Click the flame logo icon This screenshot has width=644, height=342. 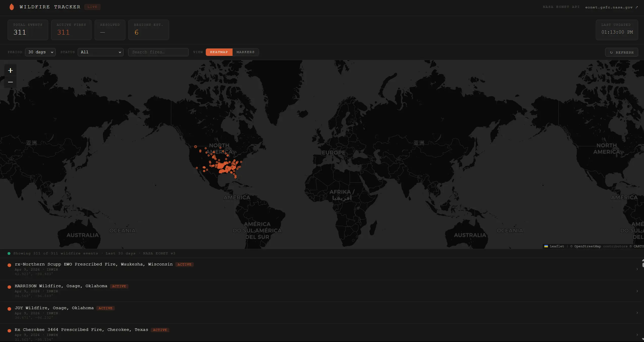[x=12, y=7]
